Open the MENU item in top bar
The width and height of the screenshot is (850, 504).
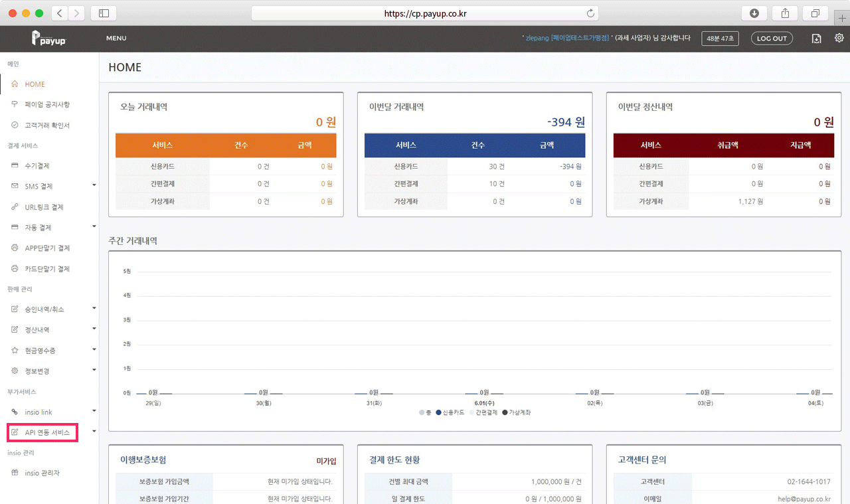(x=116, y=39)
